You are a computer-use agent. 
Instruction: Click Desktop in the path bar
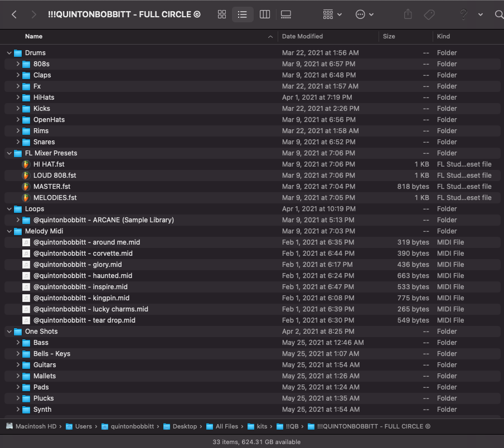[185, 426]
